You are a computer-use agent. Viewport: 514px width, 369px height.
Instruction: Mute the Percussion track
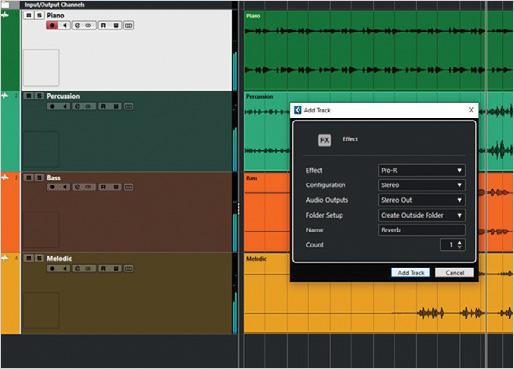(x=29, y=96)
